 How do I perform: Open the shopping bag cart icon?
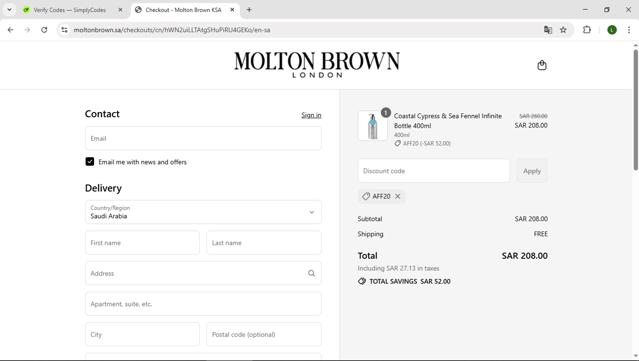pyautogui.click(x=542, y=65)
